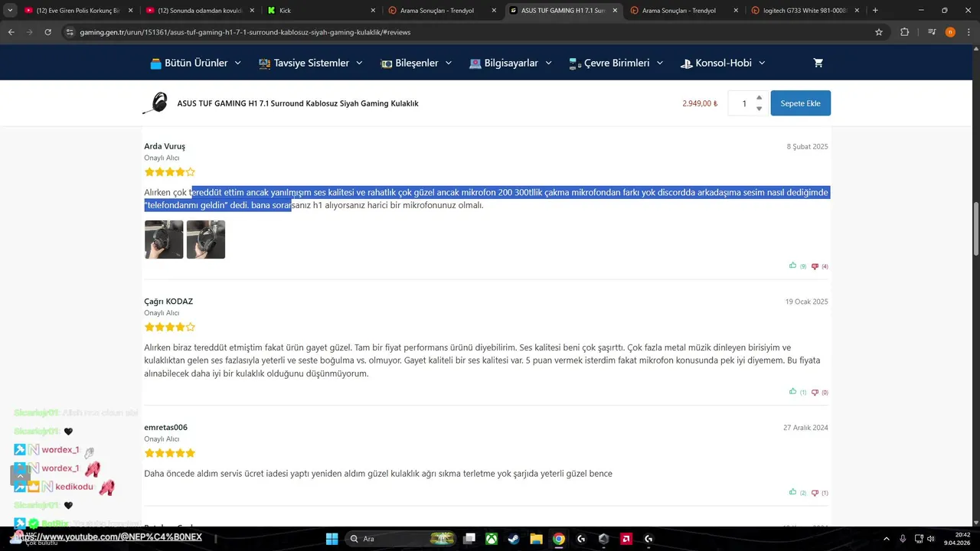The height and width of the screenshot is (551, 980).
Task: Show hidden system tray icons
Action: pos(887,539)
